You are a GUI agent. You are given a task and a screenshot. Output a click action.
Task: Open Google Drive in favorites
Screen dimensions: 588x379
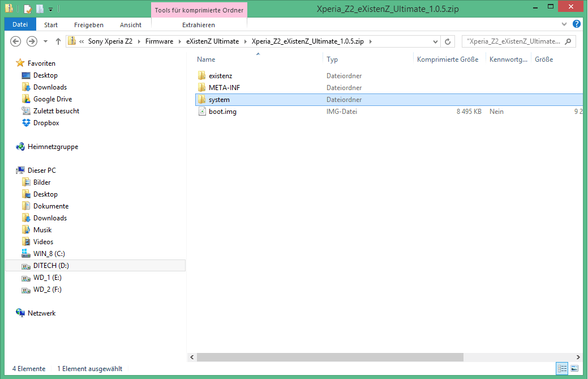[53, 99]
